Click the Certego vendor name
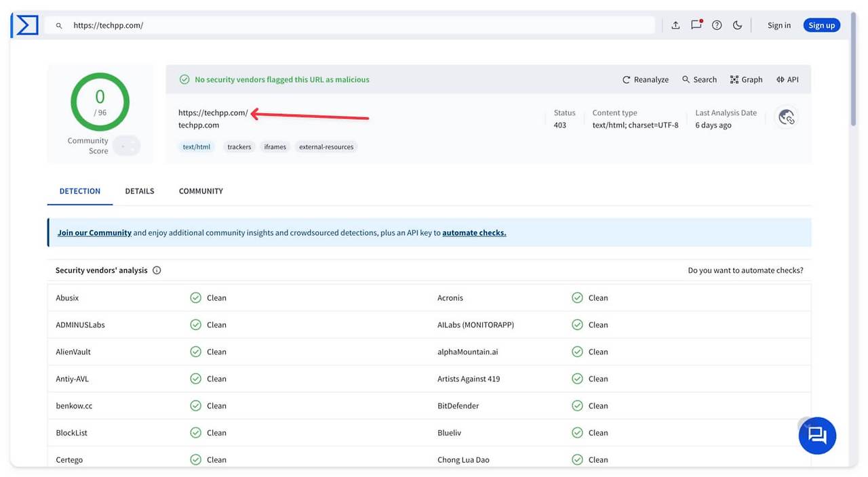Screen dimensions: 868x477 (x=69, y=460)
